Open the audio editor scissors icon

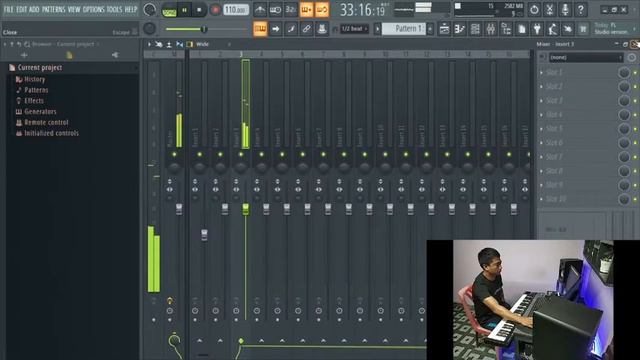coord(549,9)
